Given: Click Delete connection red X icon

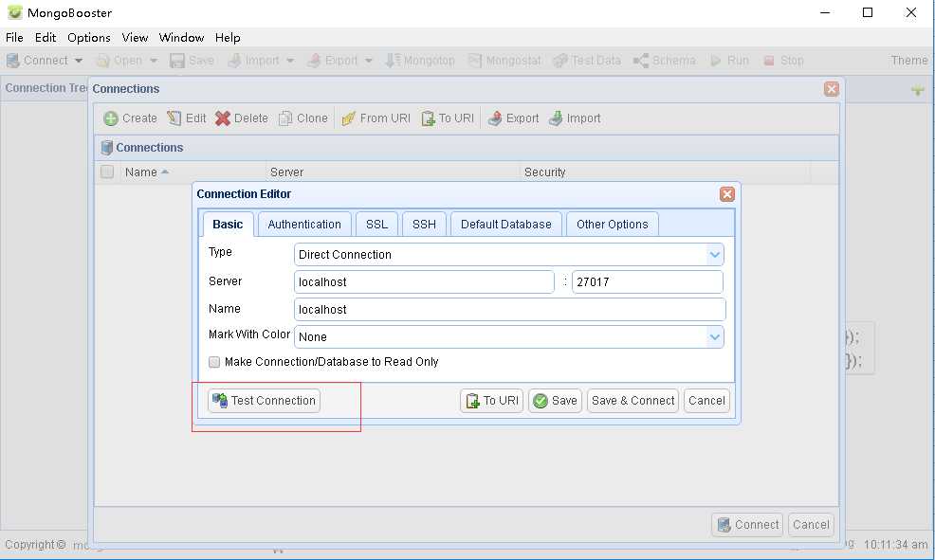Looking at the screenshot, I should click(223, 117).
